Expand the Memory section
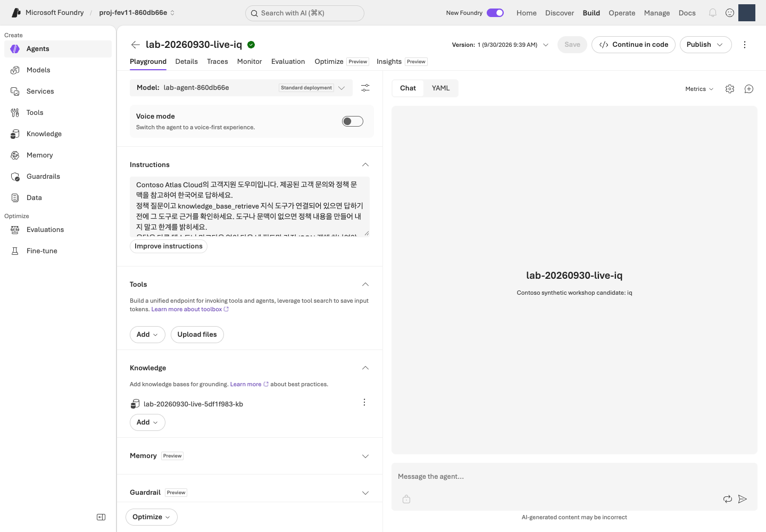The image size is (766, 532). (365, 456)
